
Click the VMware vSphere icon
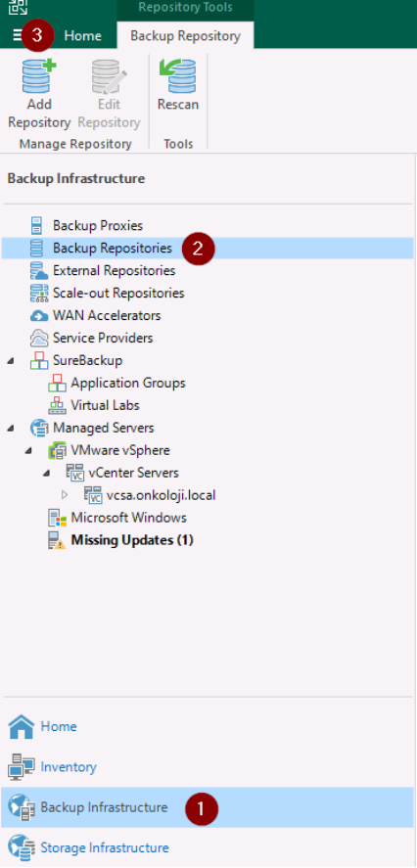[57, 450]
